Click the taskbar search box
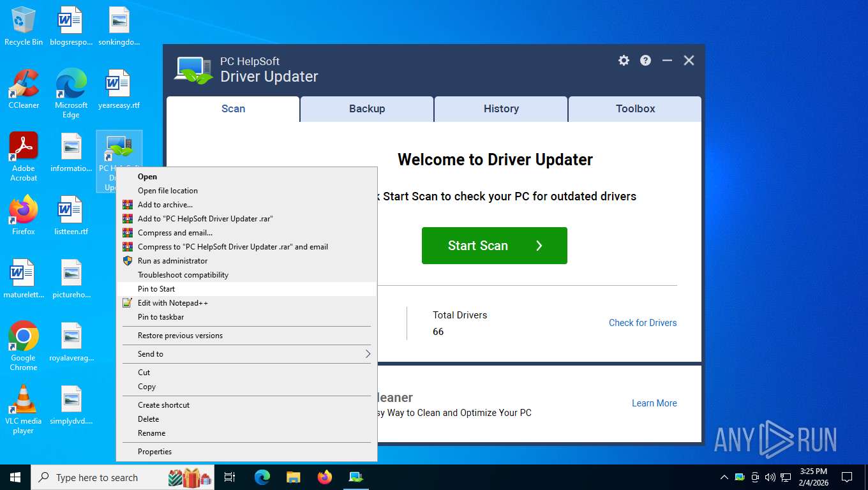868x490 pixels. click(123, 477)
